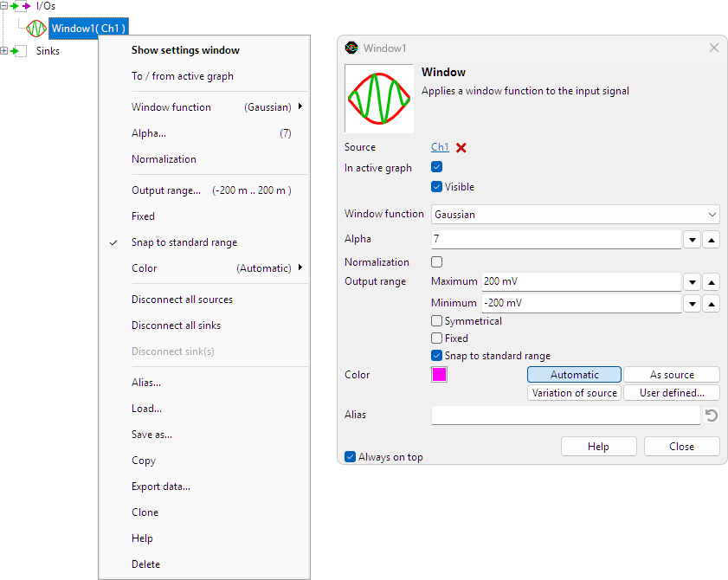This screenshot has height=580, width=728.
Task: Open Alias... menu entry
Action: click(x=204, y=383)
